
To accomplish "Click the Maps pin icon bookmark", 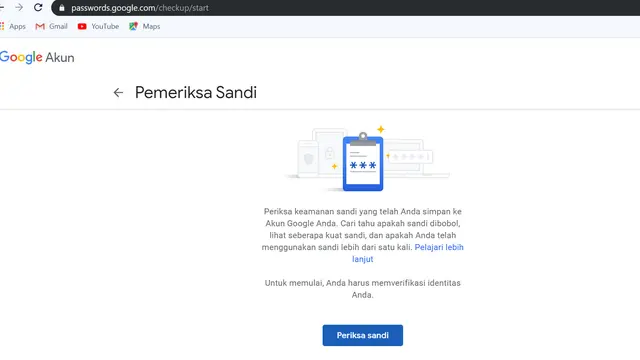I will coord(133,26).
